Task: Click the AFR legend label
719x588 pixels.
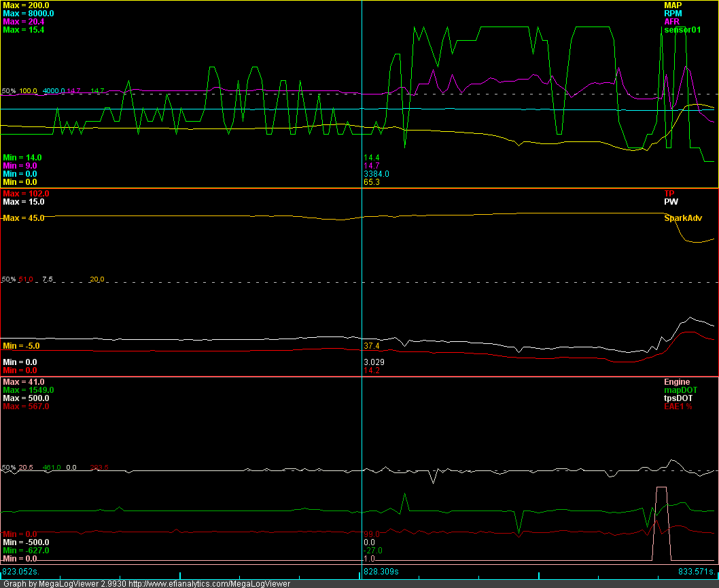Action: (671, 22)
